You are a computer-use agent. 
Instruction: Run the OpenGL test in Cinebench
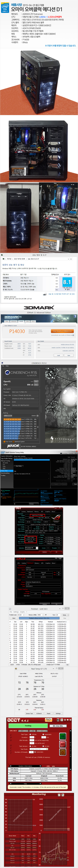[36, 381]
